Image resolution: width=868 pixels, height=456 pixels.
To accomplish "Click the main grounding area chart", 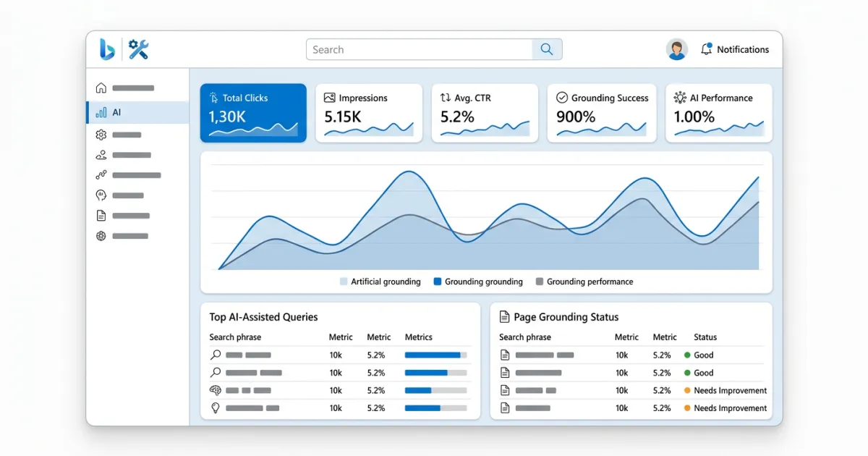I will pos(486,217).
